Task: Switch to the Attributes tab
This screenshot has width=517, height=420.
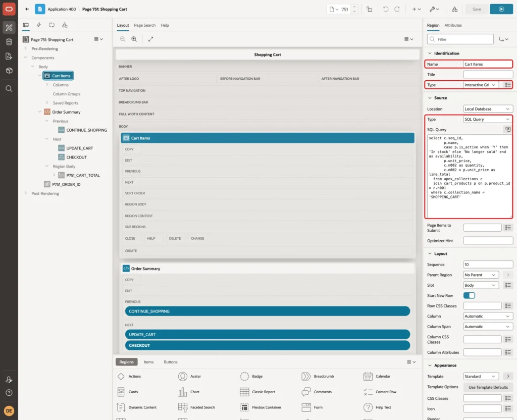Action: click(453, 25)
